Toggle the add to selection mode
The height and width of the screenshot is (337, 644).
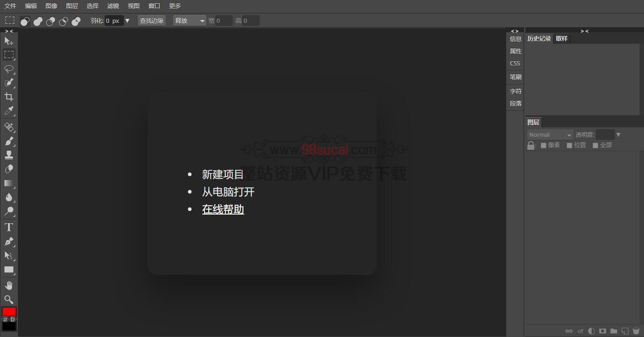[38, 21]
